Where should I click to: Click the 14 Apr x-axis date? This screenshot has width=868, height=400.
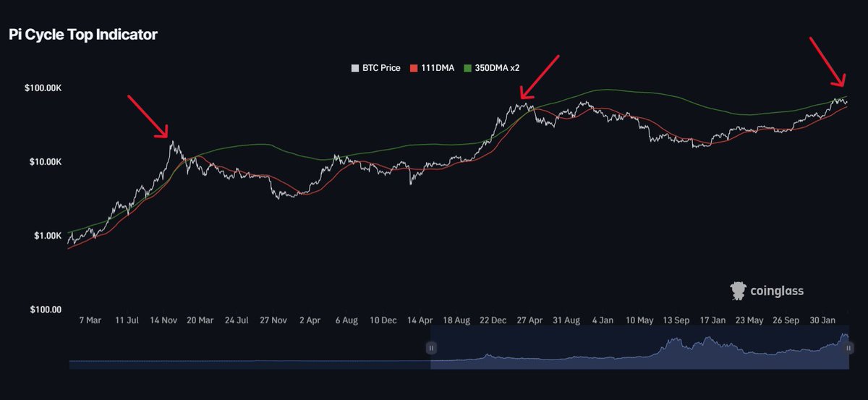point(420,320)
